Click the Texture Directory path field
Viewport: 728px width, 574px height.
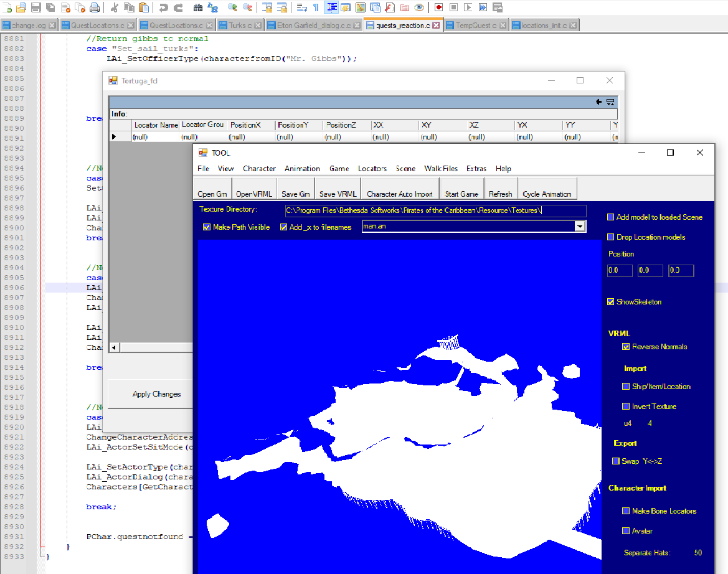click(435, 210)
